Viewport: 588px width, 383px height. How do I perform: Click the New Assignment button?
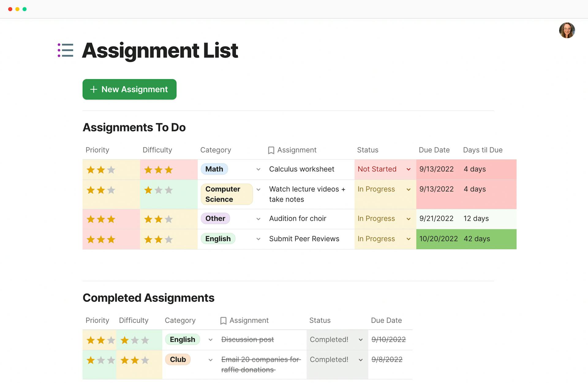coord(129,89)
